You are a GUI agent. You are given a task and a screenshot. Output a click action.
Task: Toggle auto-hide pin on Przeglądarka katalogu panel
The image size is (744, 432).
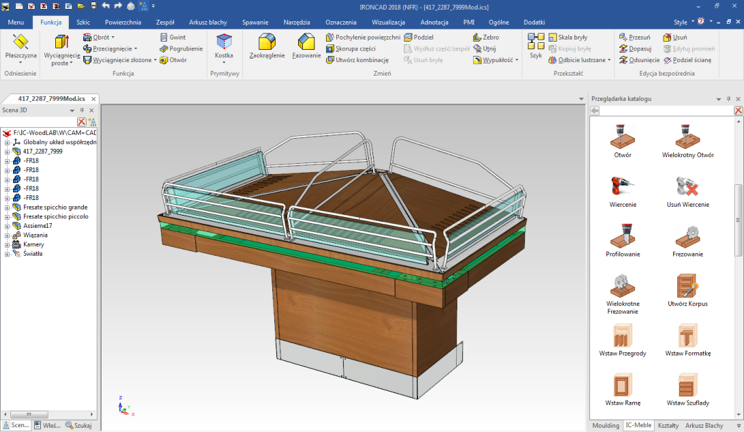click(x=728, y=99)
